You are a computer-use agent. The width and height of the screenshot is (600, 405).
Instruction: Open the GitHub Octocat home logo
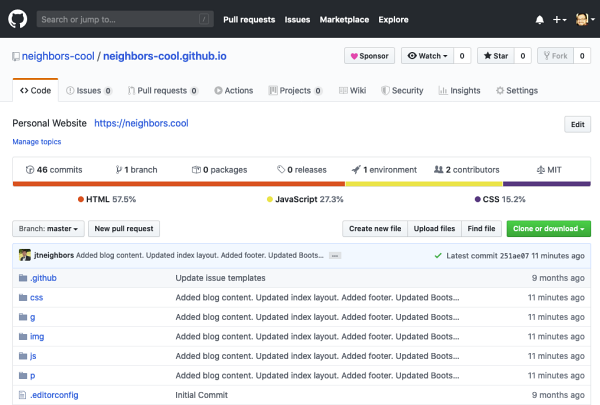point(18,19)
